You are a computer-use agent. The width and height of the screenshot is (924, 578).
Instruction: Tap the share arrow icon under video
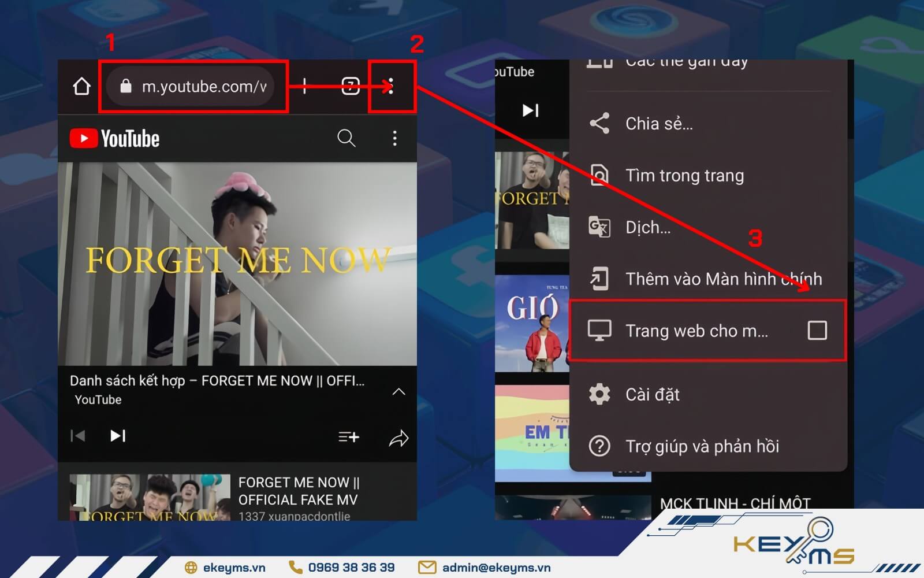pos(398,439)
